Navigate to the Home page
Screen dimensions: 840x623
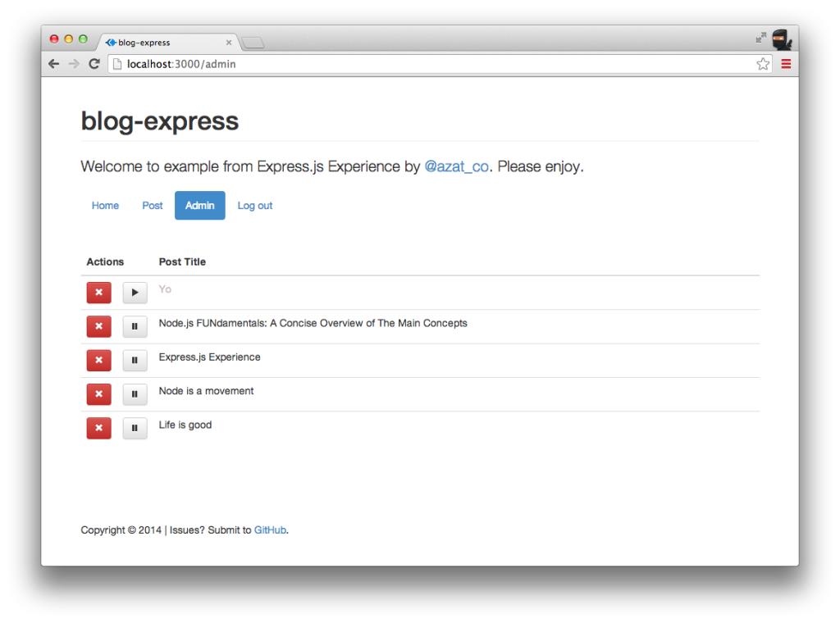105,205
